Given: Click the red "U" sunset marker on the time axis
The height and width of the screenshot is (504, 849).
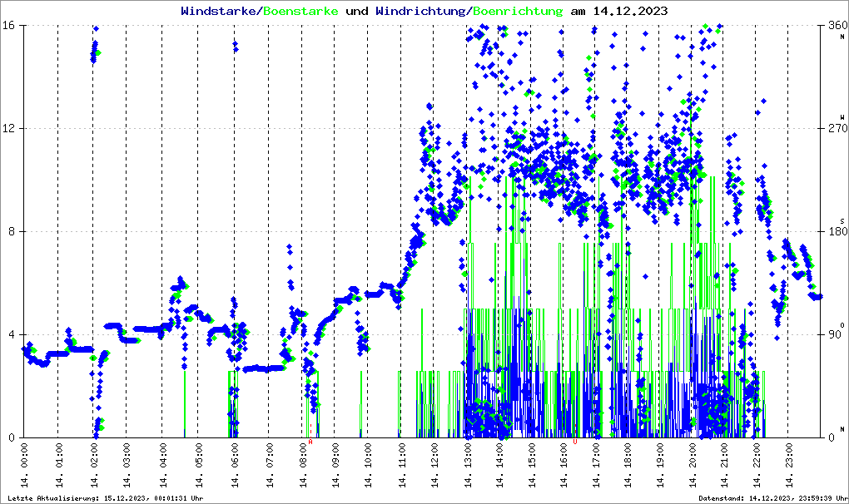Looking at the screenshot, I should (574, 442).
